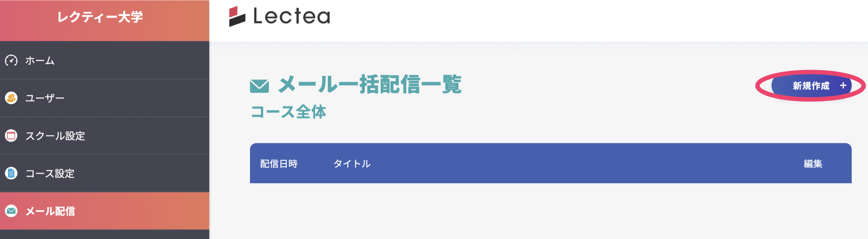The height and width of the screenshot is (239, 868).
Task: Select the コース設定 menu item
Action: coord(50,173)
